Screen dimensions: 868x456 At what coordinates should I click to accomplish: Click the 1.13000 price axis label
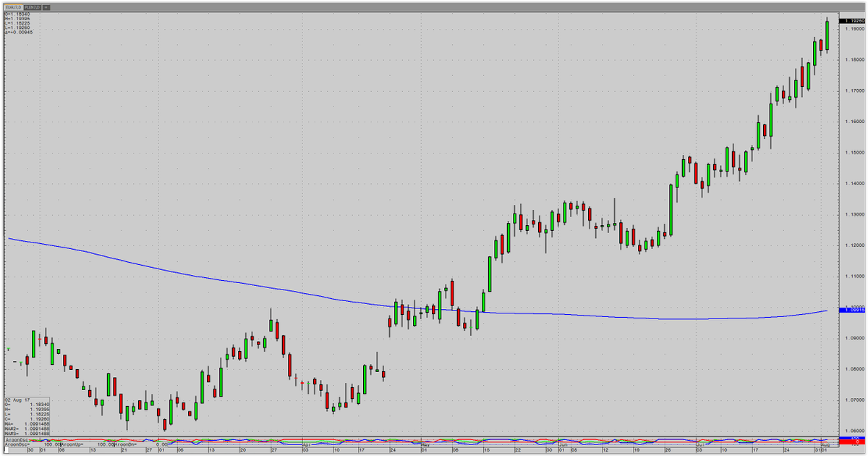(854, 215)
